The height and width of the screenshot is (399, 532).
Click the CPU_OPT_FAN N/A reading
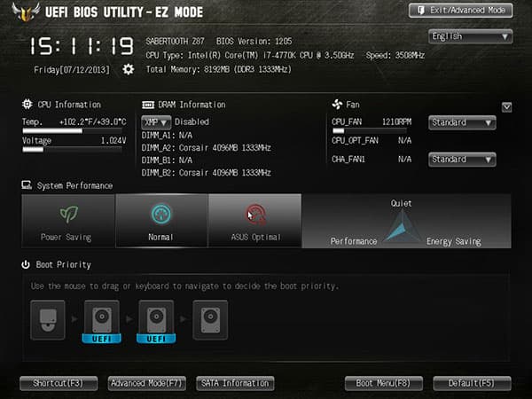tap(372, 140)
